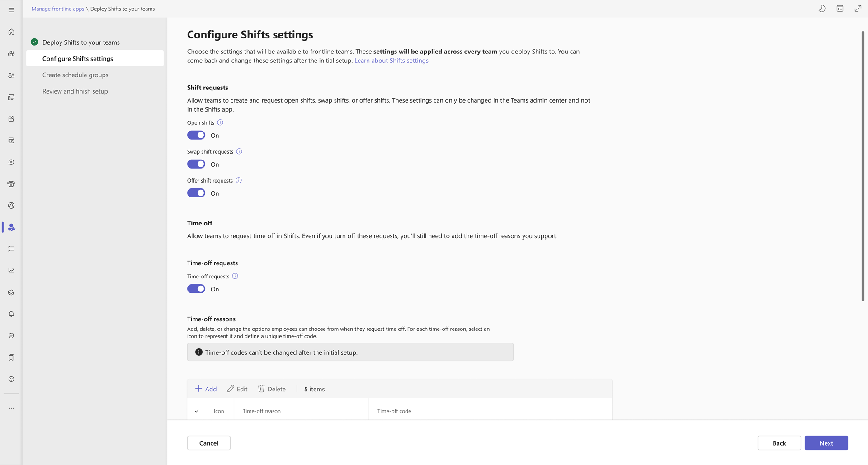Image resolution: width=868 pixels, height=465 pixels.
Task: Select the Create schedule groups step
Action: tap(75, 75)
